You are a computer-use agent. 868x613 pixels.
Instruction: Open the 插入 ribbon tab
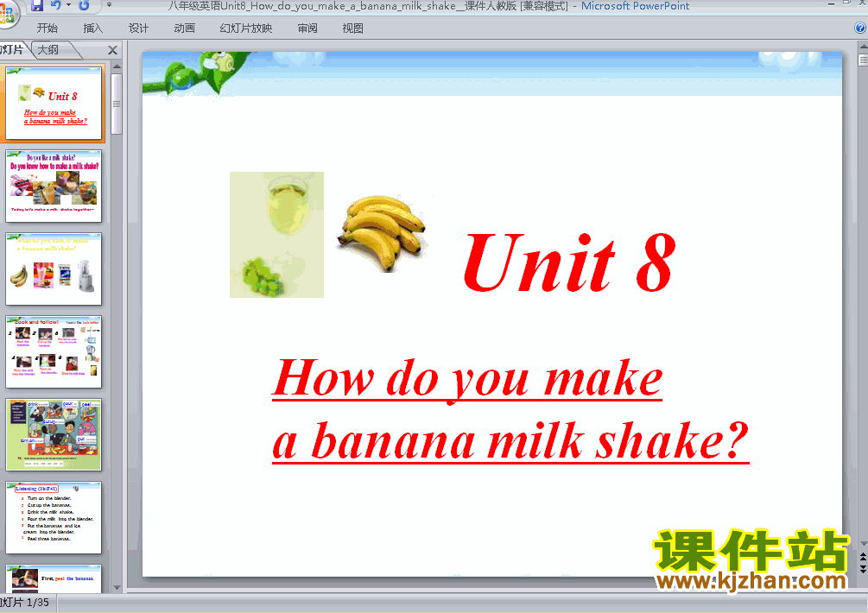click(92, 28)
